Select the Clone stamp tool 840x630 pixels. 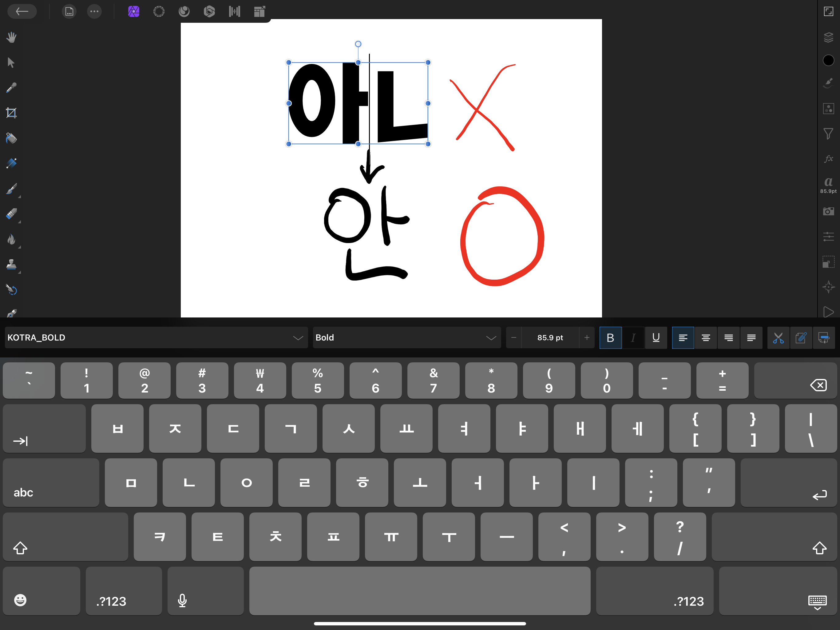pyautogui.click(x=11, y=264)
